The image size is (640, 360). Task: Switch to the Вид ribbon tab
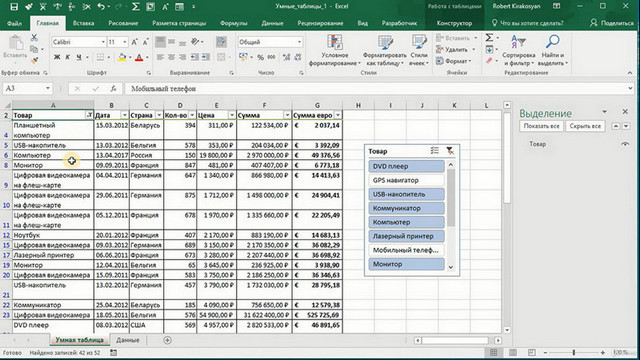coord(362,23)
